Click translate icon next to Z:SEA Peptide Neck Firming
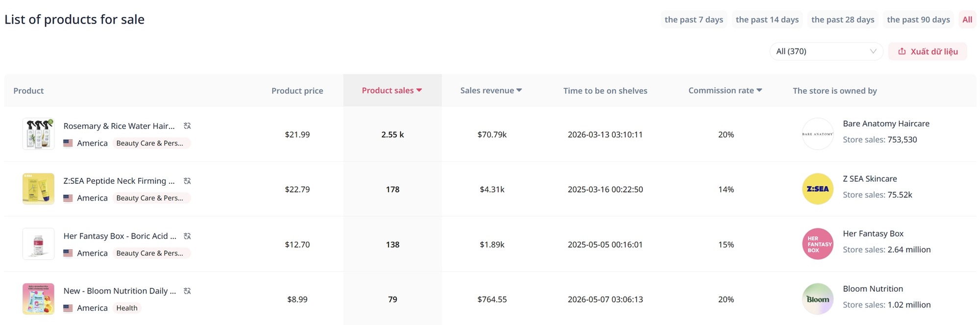 (187, 181)
